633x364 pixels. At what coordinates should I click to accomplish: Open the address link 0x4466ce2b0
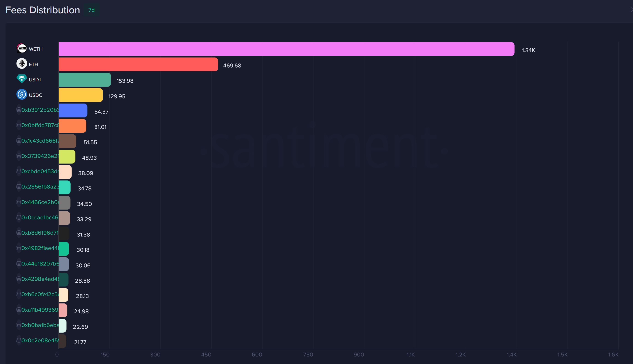click(40, 202)
